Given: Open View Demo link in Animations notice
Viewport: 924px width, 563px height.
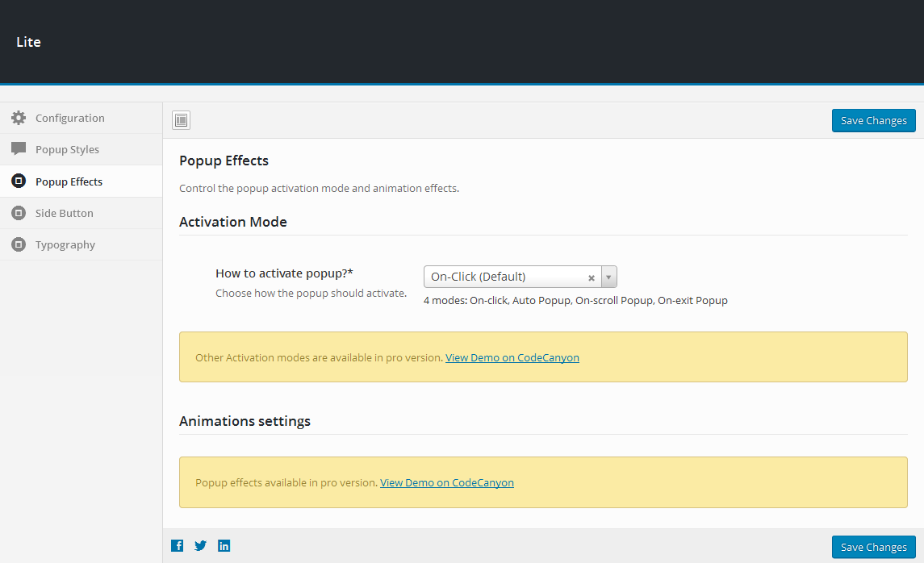Looking at the screenshot, I should 447,482.
